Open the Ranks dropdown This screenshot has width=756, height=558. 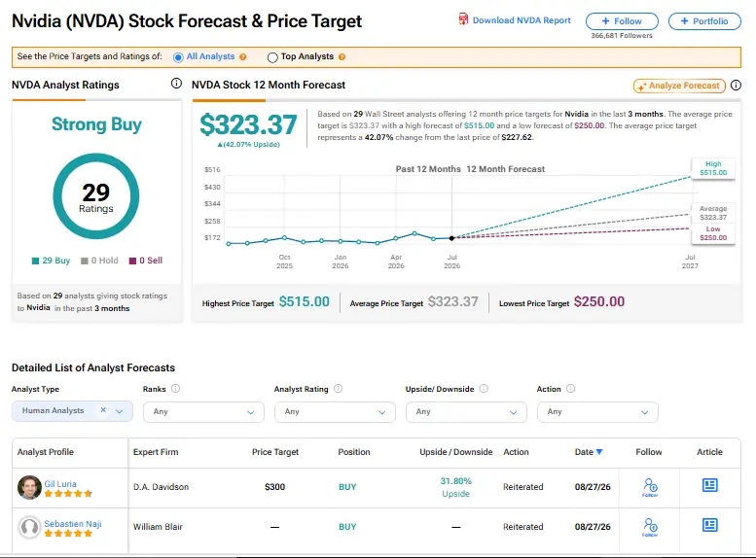203,412
